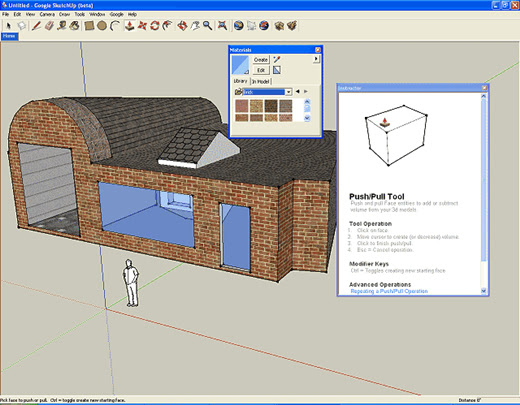Click the Zoom magnifier tool
The width and height of the screenshot is (520, 405).
click(208, 26)
